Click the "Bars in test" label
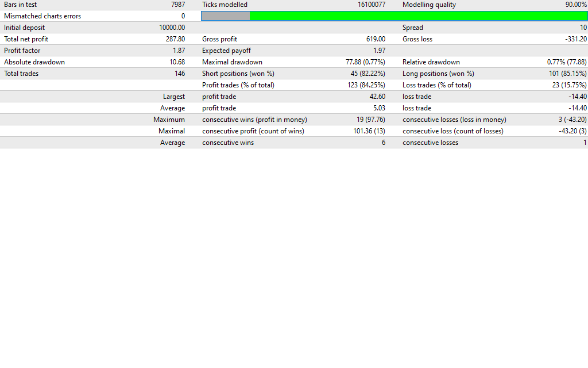This screenshot has height=368, width=588. coord(21,5)
